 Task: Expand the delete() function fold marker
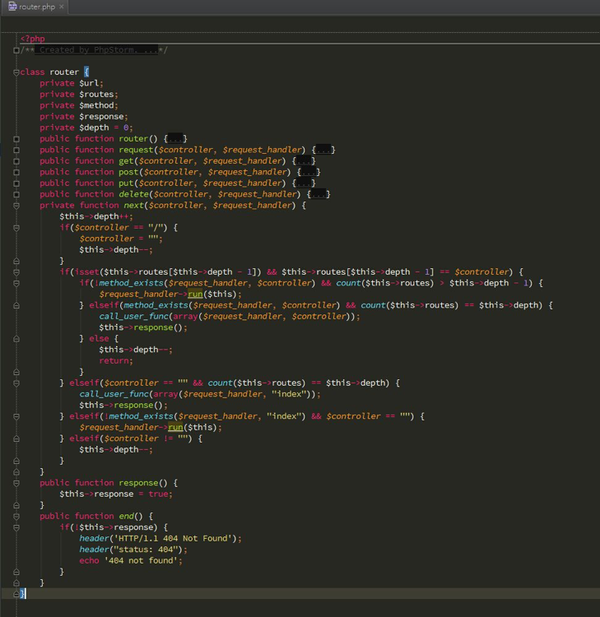(18, 194)
